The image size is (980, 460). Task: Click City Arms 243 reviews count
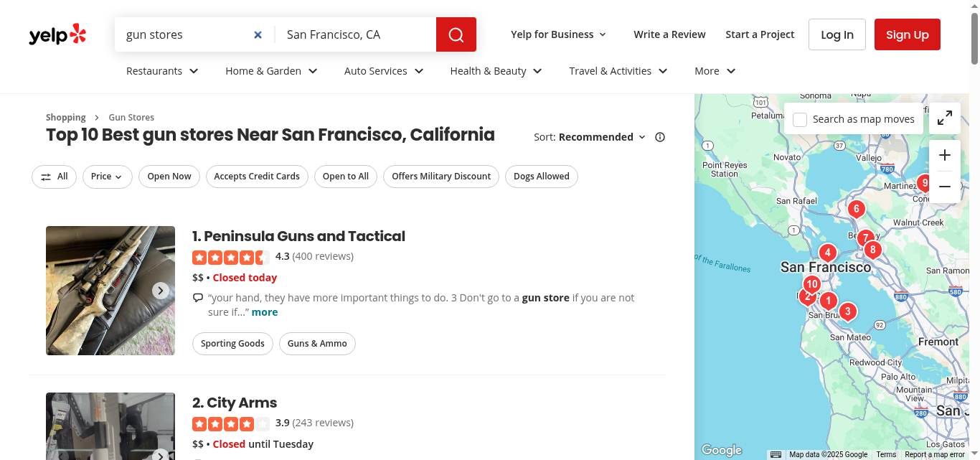point(323,423)
